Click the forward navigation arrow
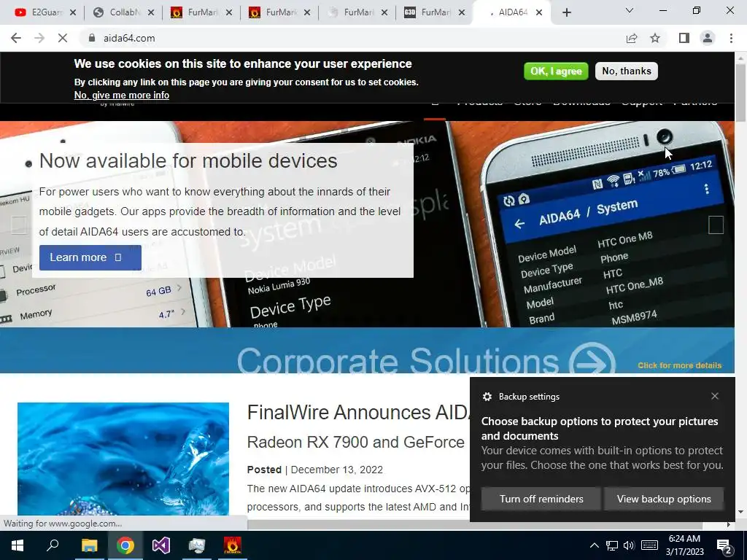 pos(39,38)
